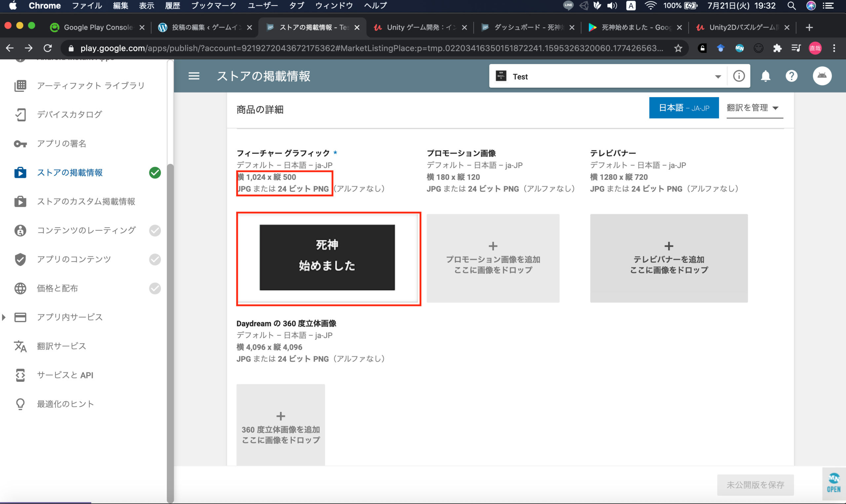Open 最適化のヒント in sidebar

(65, 404)
